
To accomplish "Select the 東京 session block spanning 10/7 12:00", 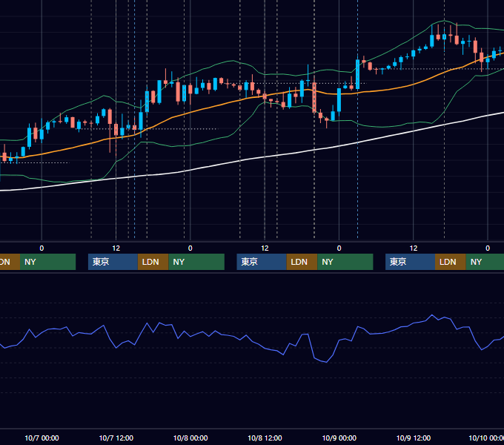I will (x=113, y=262).
